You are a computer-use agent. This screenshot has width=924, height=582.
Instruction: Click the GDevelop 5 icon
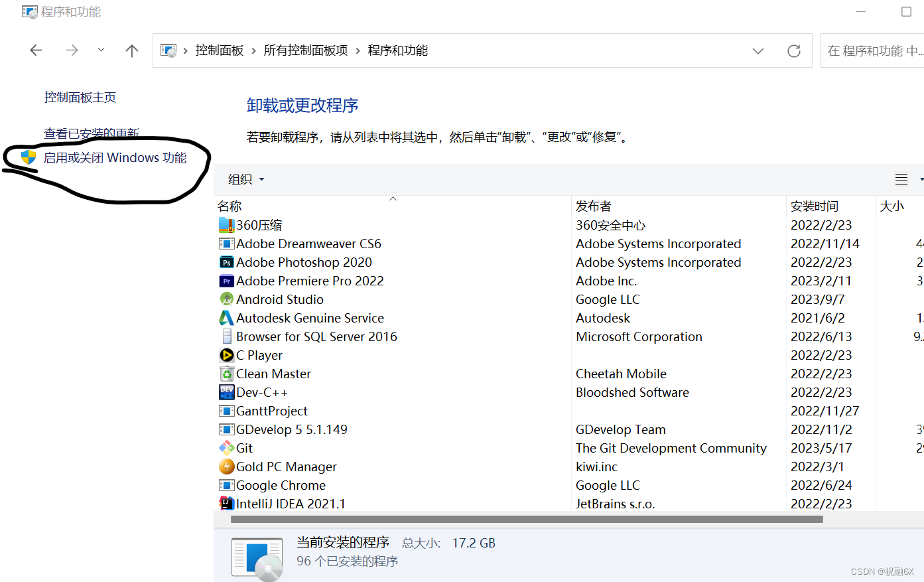227,429
